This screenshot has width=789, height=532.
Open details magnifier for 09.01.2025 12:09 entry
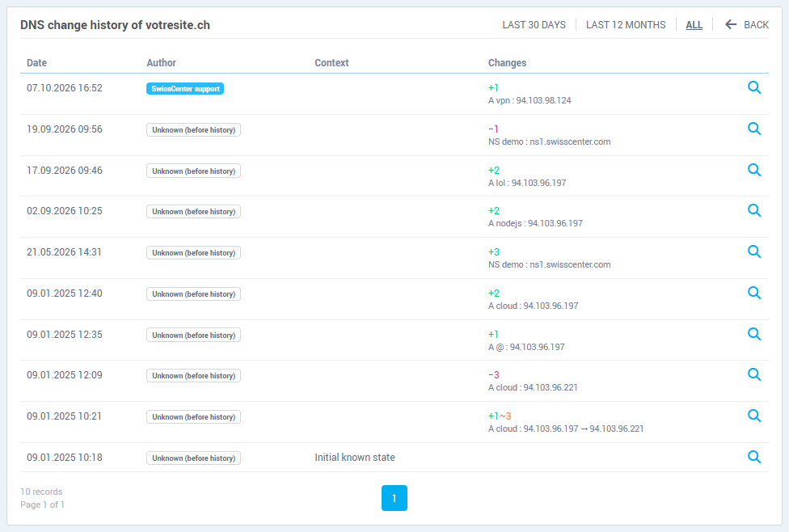753,374
